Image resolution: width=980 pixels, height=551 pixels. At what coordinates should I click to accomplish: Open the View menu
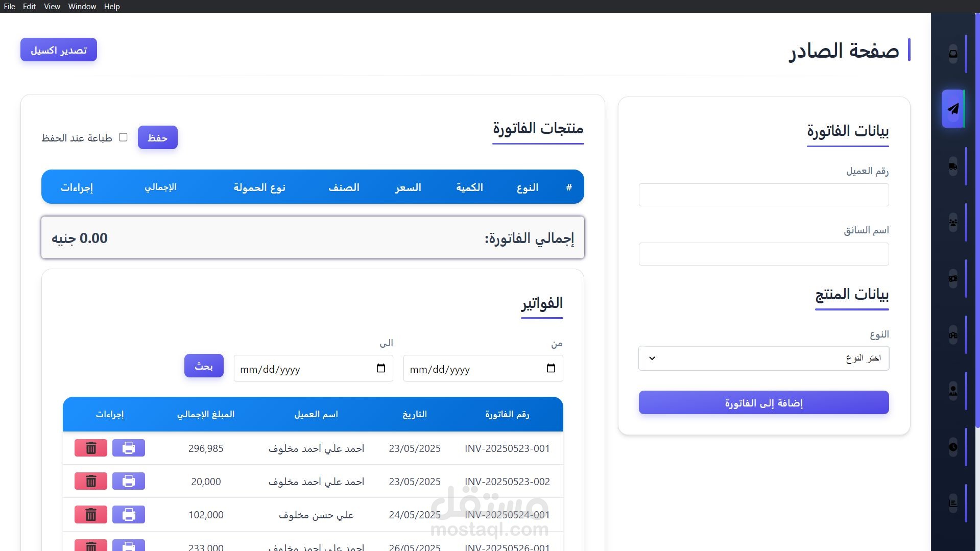(52, 6)
